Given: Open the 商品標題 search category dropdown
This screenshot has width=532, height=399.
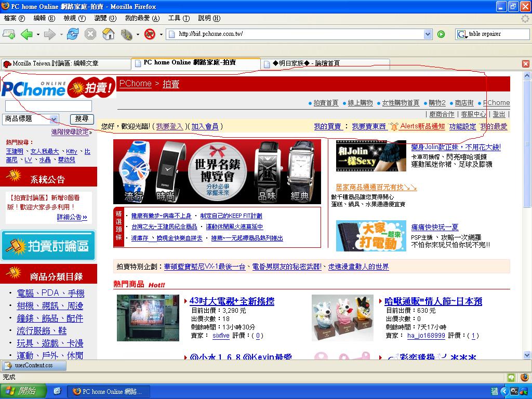Looking at the screenshot, I should pos(54,119).
